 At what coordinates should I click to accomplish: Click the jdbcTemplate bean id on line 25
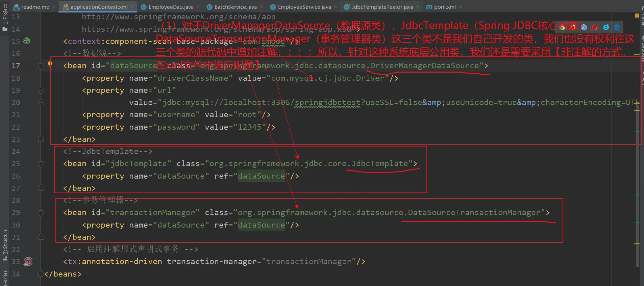(139, 163)
